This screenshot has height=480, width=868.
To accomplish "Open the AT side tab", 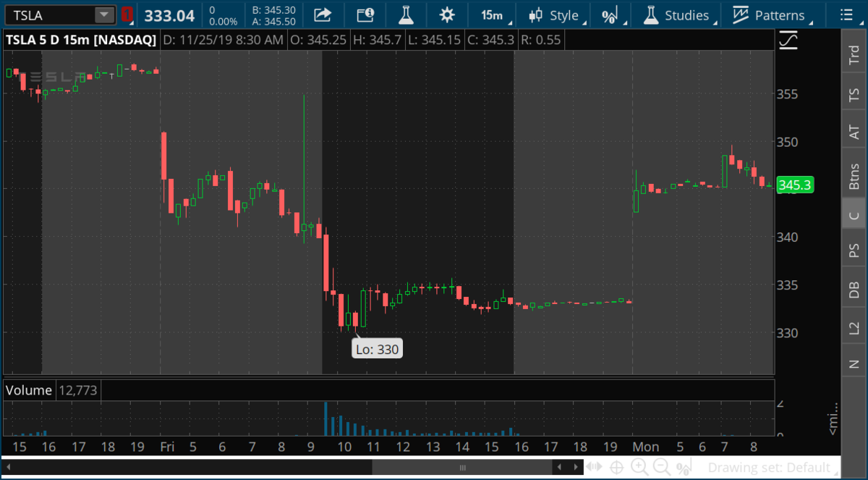I will pos(854,133).
